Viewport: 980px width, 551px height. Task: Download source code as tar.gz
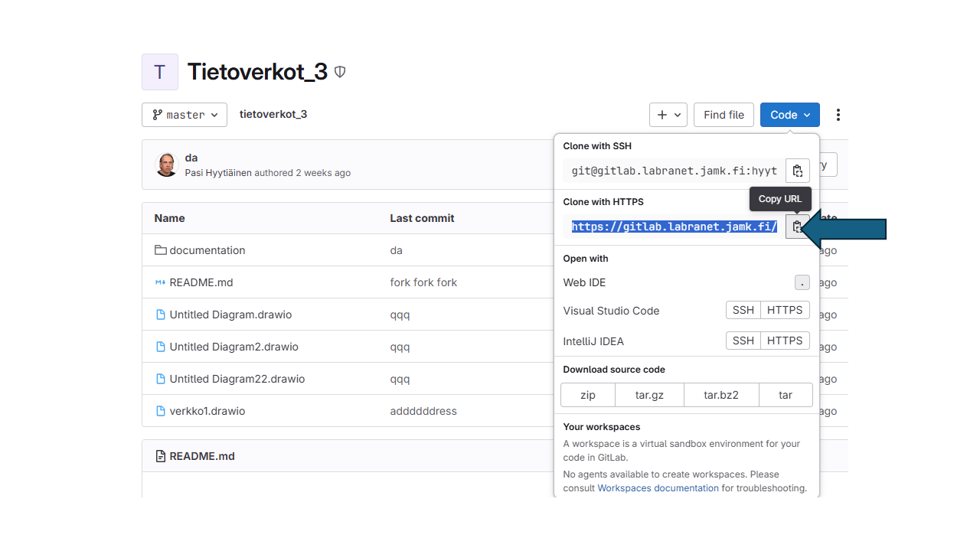pos(649,395)
